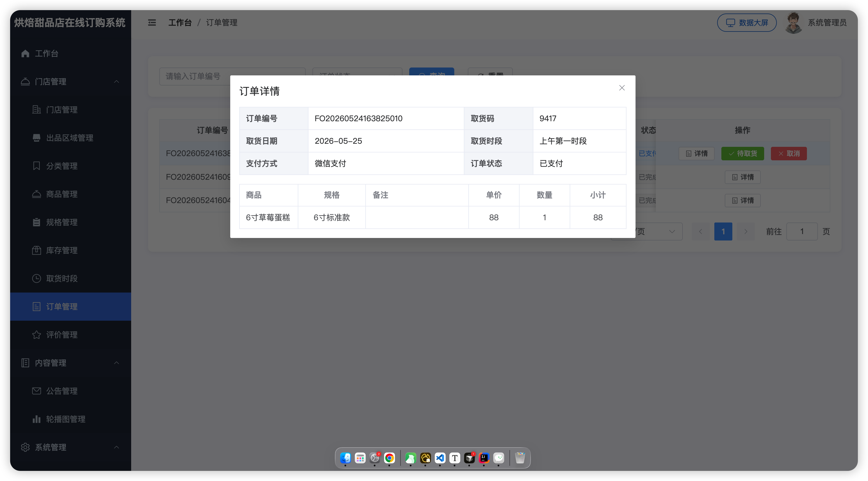The width and height of the screenshot is (868, 481).
Task: Click the 分类管理 bookmark icon
Action: pos(36,166)
